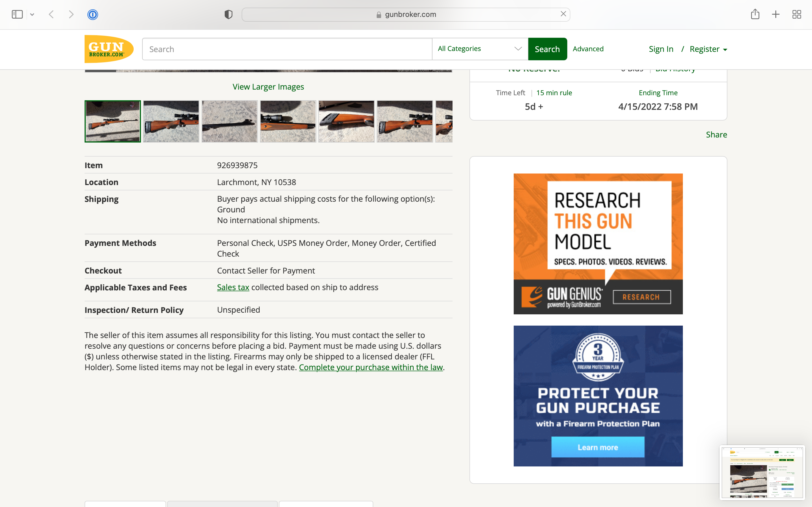
Task: Click the View Larger Images link
Action: pyautogui.click(x=268, y=87)
